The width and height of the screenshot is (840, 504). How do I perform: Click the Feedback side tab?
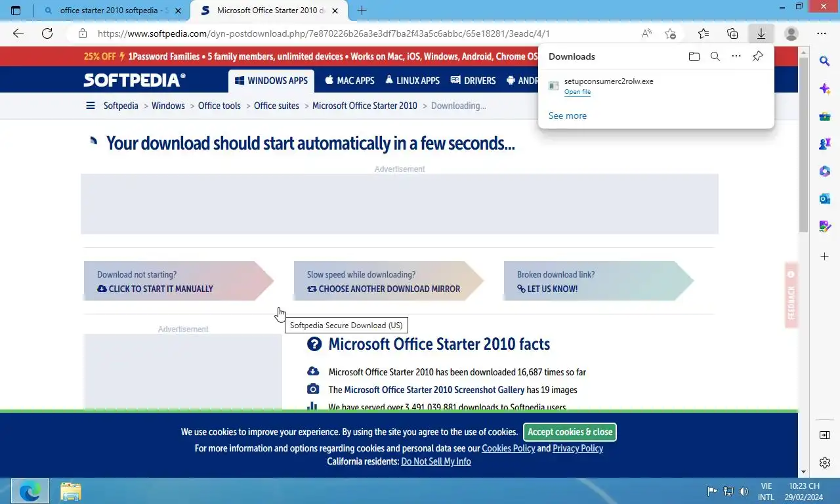(x=791, y=295)
